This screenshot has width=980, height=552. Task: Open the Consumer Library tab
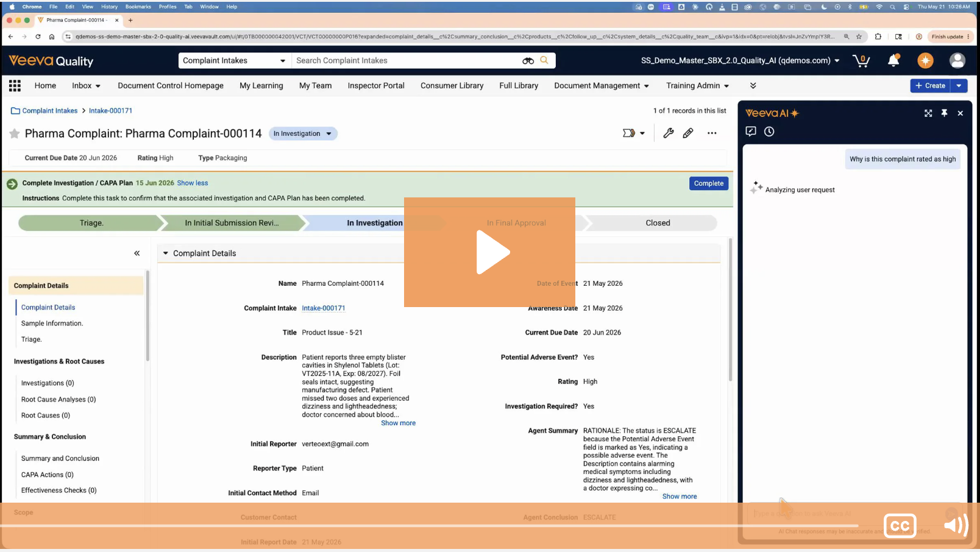(x=452, y=86)
